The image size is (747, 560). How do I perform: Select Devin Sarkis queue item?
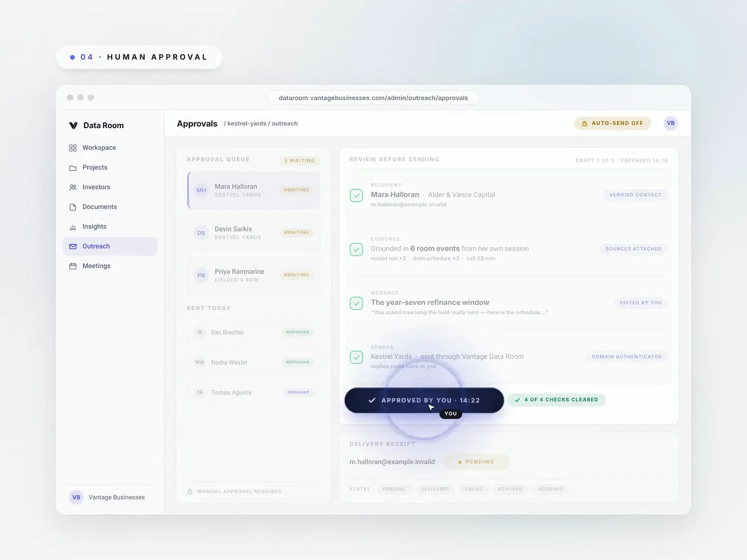[x=254, y=233]
